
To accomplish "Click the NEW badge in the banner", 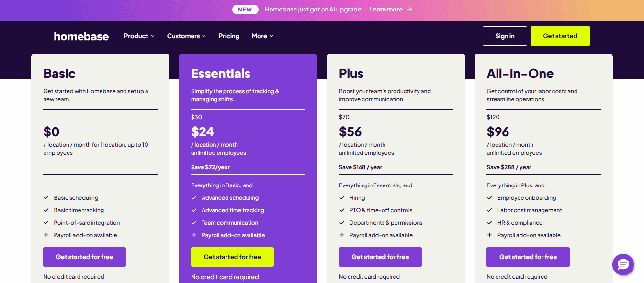I will (x=245, y=10).
